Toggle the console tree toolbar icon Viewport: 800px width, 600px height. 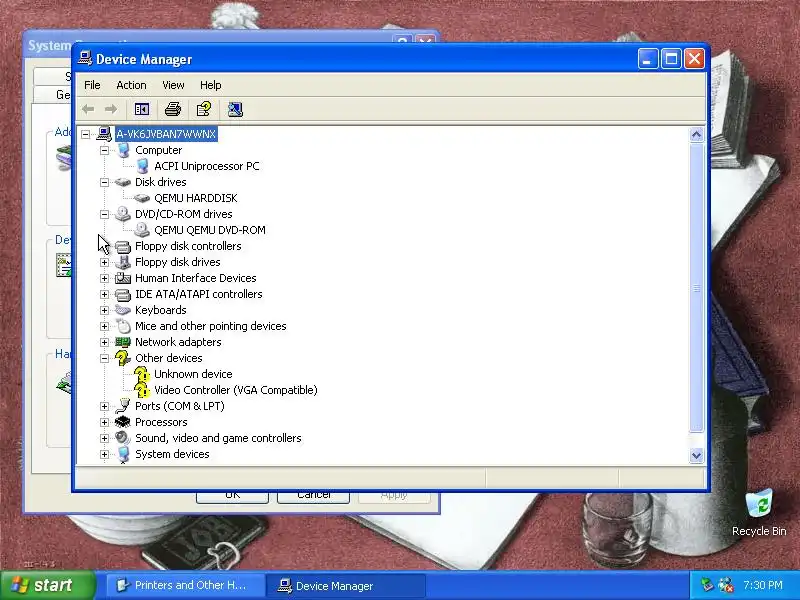[141, 109]
